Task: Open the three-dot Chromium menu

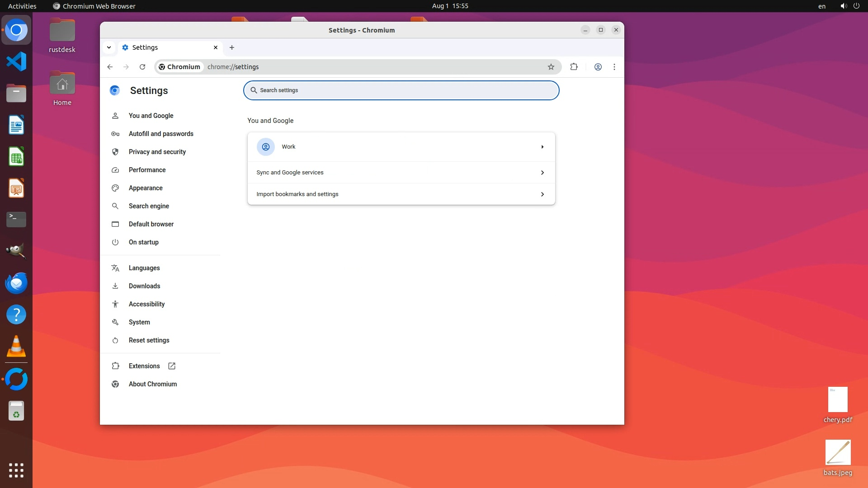Action: [x=614, y=67]
